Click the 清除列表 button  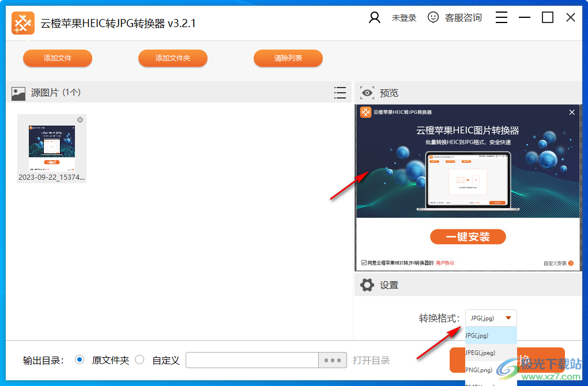[x=288, y=58]
